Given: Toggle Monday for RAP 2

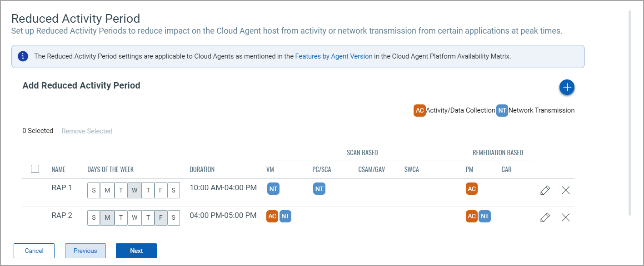Looking at the screenshot, I should pos(107,218).
